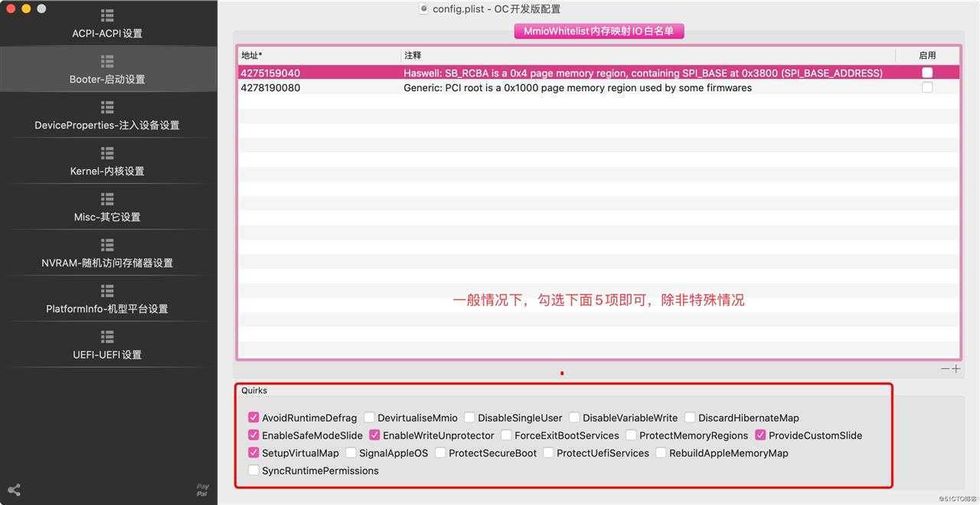980x505 pixels.
Task: Check SignalAppleOS quirk
Action: click(x=351, y=453)
